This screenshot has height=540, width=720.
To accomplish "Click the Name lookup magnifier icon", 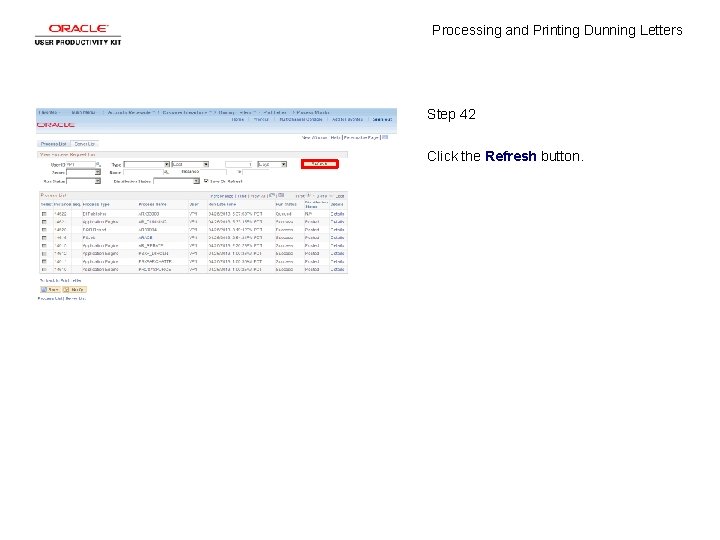I will 167,172.
